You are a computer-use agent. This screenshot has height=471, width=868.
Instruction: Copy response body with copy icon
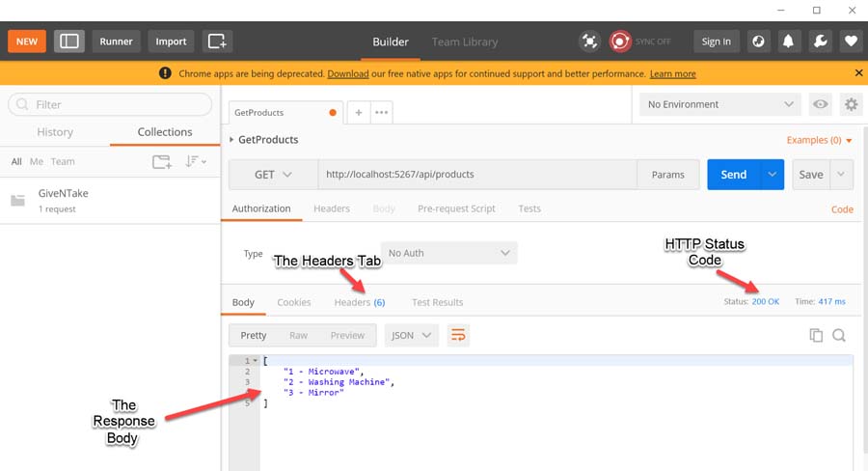[x=816, y=335]
